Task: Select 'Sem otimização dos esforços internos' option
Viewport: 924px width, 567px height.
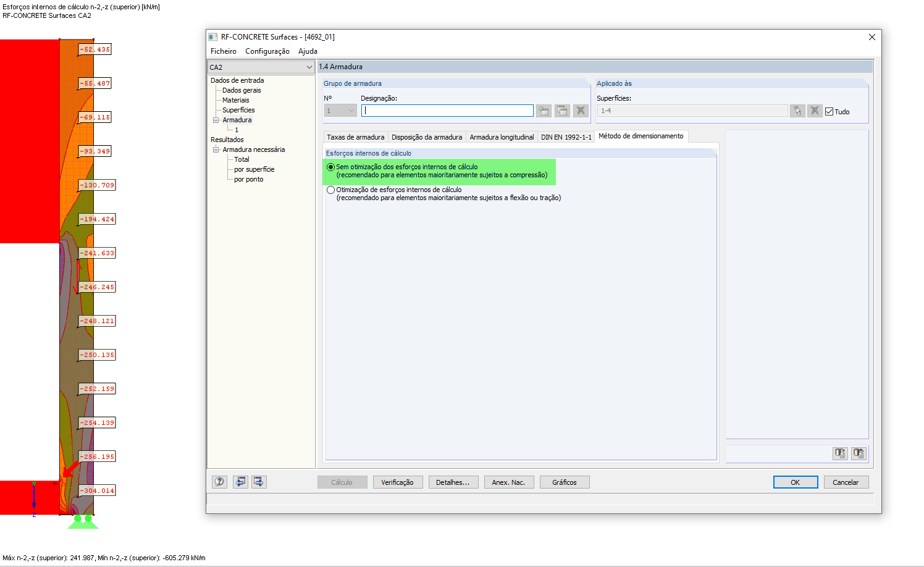Action: 331,167
